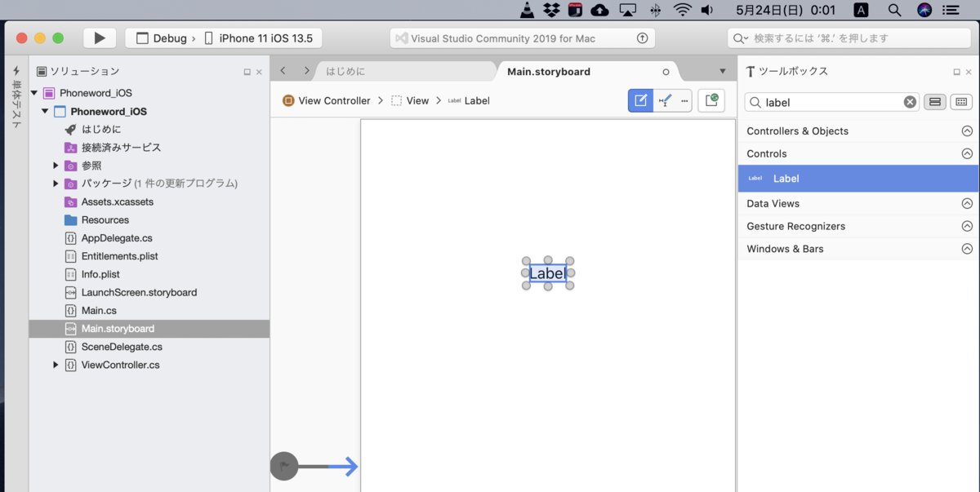
Task: Choose the iPhone 11 iOS 13.5 device target
Action: [258, 38]
